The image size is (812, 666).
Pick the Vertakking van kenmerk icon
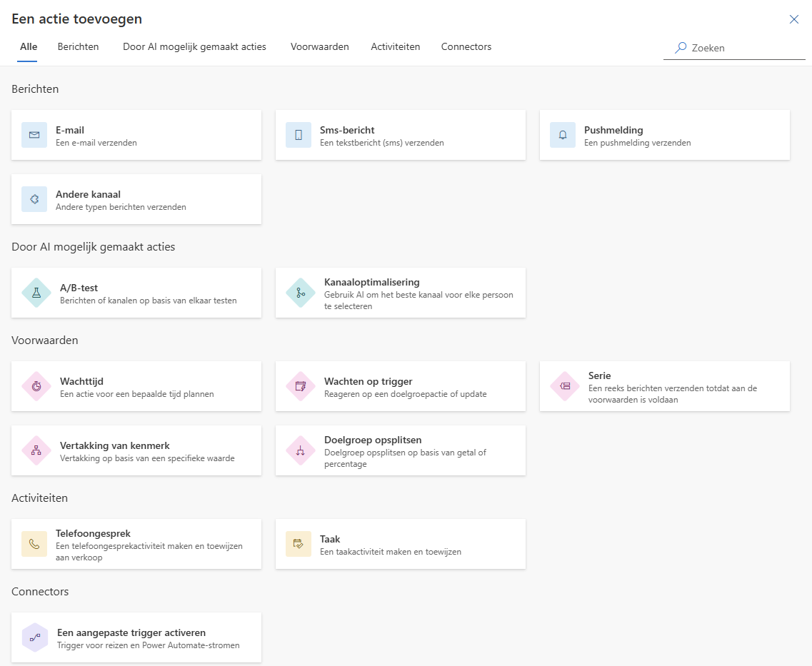click(x=36, y=450)
